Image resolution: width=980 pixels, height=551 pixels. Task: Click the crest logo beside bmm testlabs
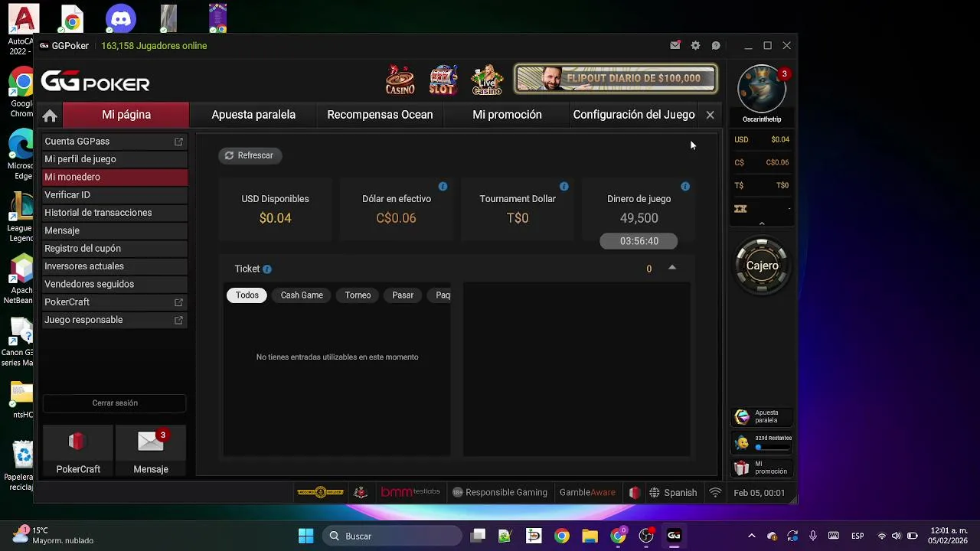pyautogui.click(x=361, y=493)
